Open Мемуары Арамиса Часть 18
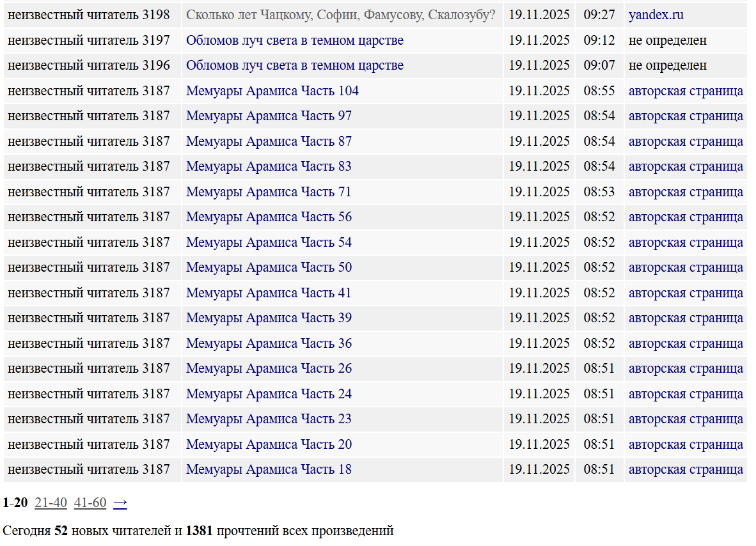Viewport: 756px width, 546px height. tap(269, 470)
